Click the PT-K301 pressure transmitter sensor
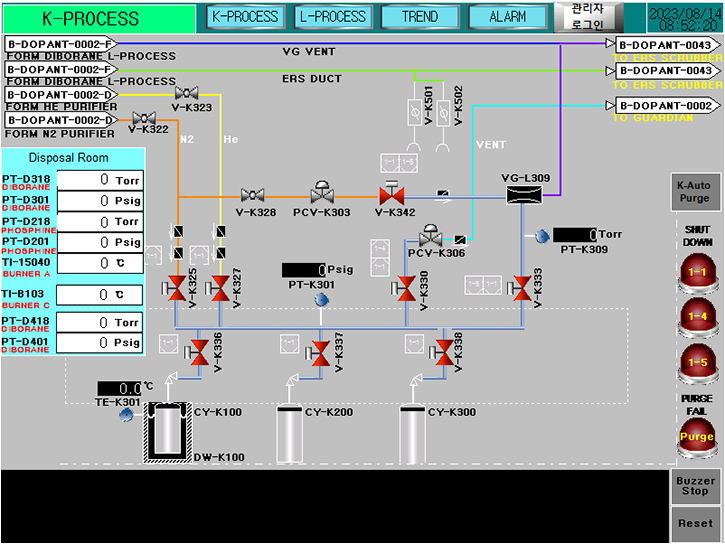The image size is (725, 544). (321, 300)
